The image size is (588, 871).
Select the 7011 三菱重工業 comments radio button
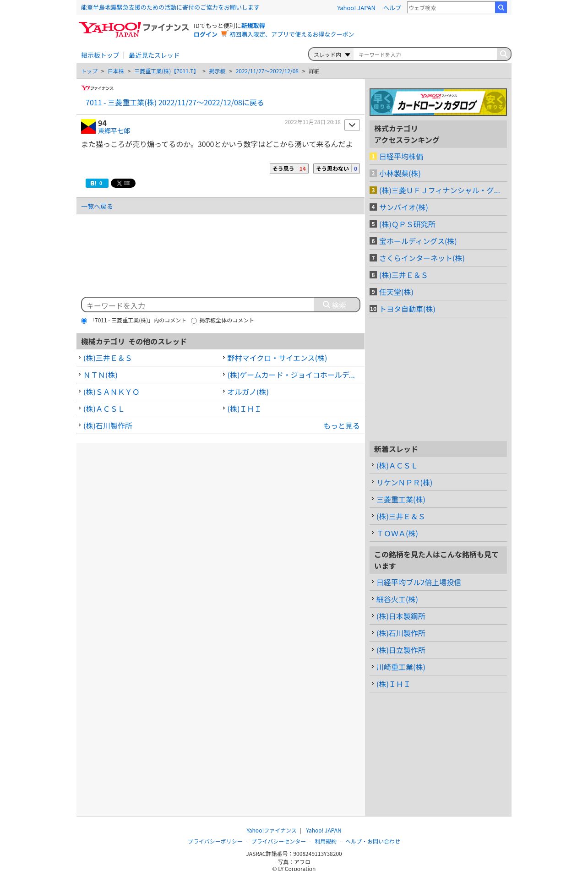[84, 321]
